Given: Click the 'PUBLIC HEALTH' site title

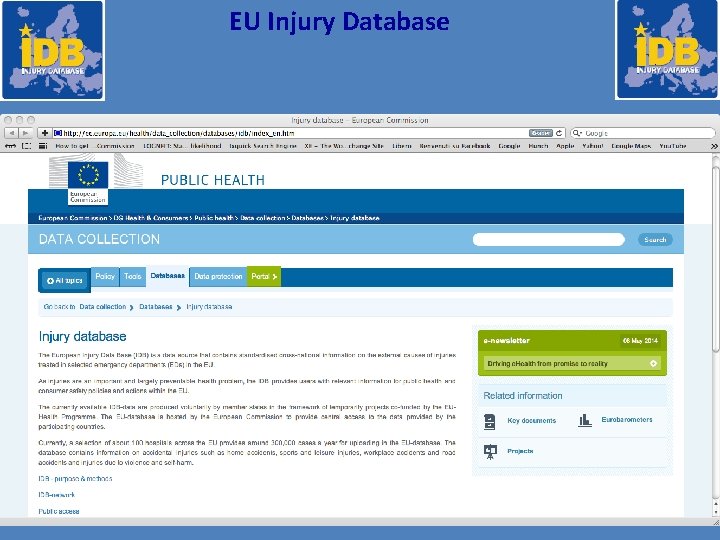Looking at the screenshot, I should coord(213,180).
